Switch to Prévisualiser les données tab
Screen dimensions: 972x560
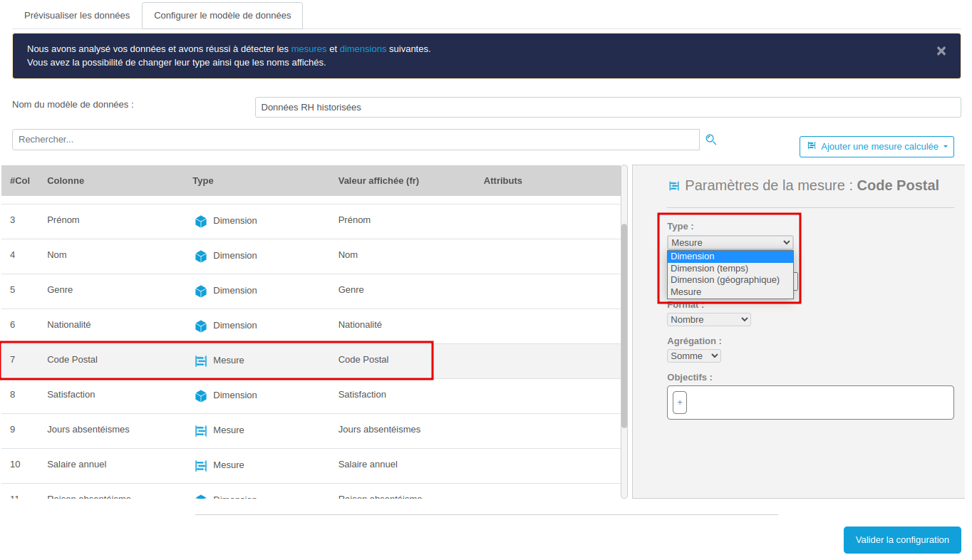coord(77,16)
